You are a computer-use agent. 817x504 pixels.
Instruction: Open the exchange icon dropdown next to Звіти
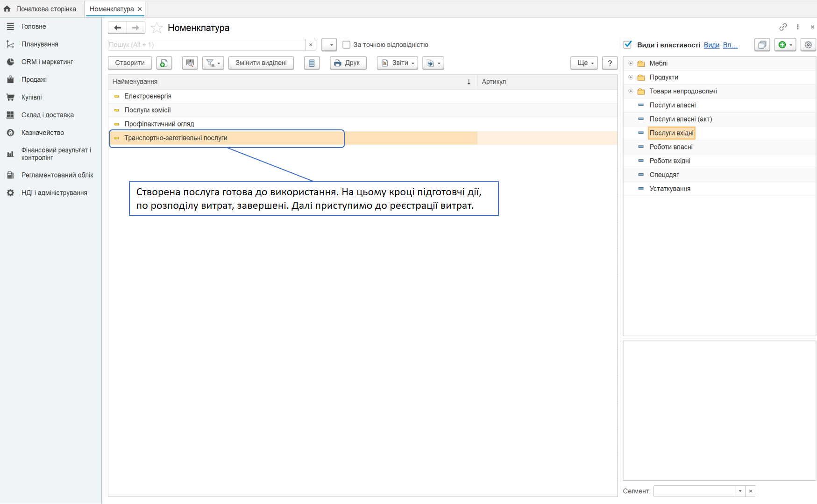(x=433, y=63)
